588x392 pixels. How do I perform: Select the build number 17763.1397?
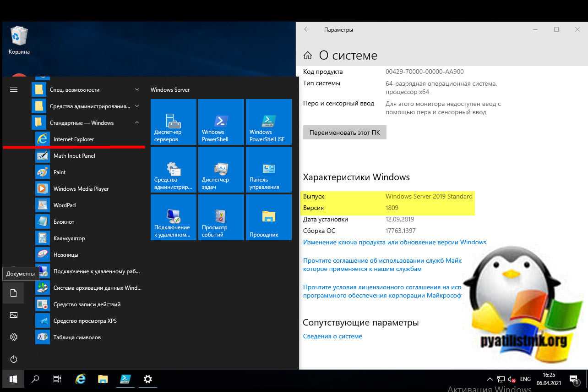point(401,231)
